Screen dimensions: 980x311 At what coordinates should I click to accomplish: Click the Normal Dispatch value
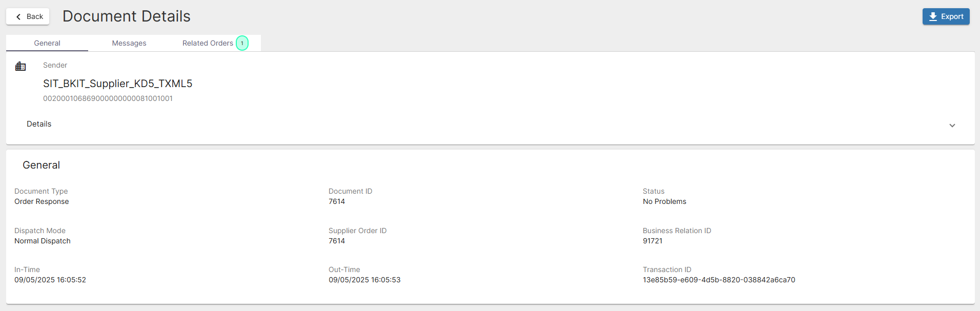[x=43, y=241]
